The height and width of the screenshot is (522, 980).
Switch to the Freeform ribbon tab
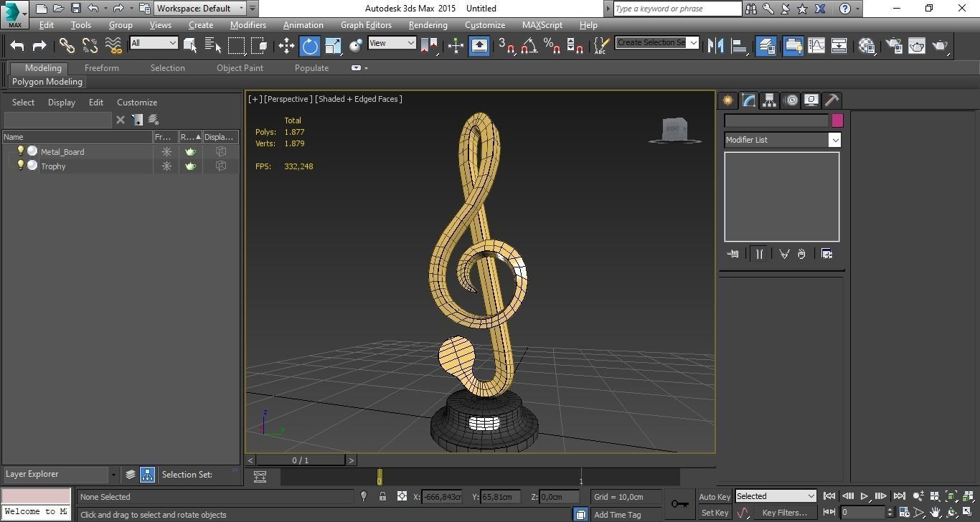pyautogui.click(x=102, y=68)
